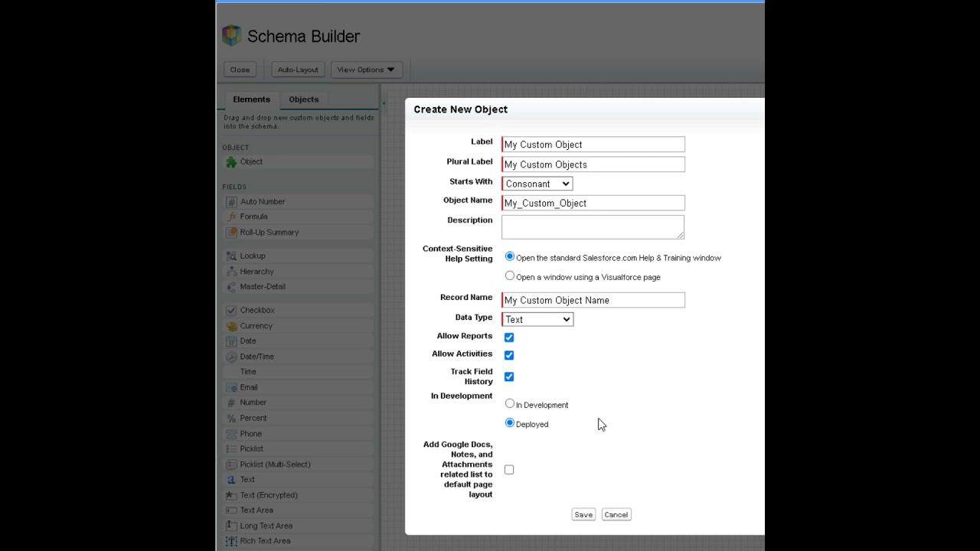980x551 pixels.
Task: Open the View Options dropdown
Action: point(367,70)
